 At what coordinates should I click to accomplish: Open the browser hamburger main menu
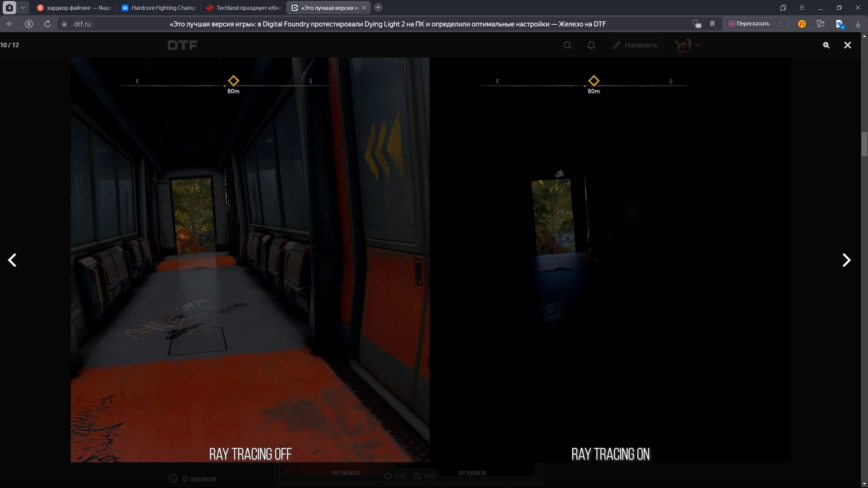pyautogui.click(x=802, y=7)
